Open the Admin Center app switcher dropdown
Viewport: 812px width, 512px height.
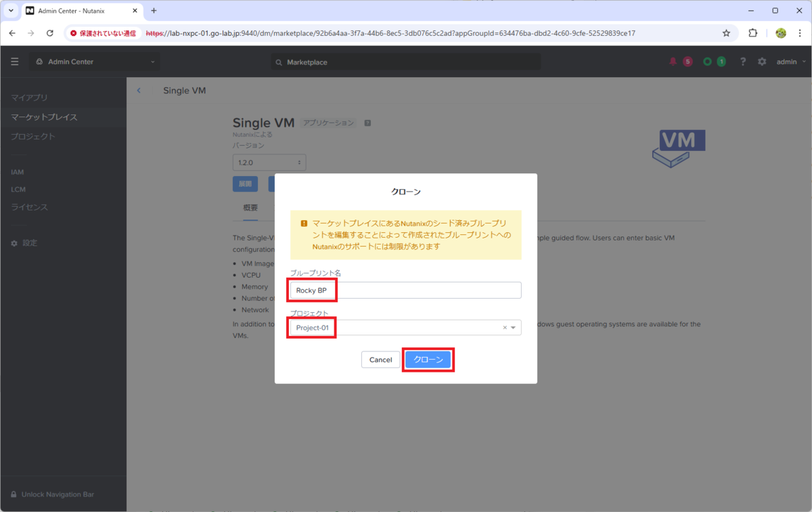point(95,62)
